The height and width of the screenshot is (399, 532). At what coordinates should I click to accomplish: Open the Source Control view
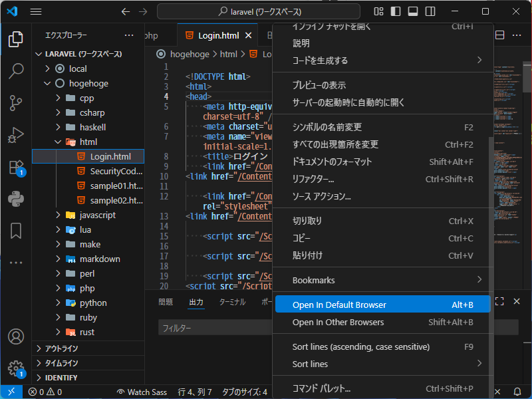point(16,102)
